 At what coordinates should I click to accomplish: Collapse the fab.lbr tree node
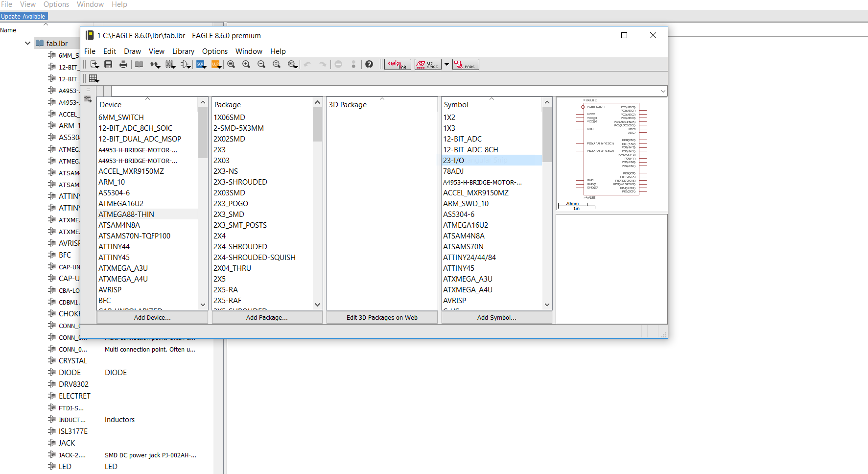(27, 43)
